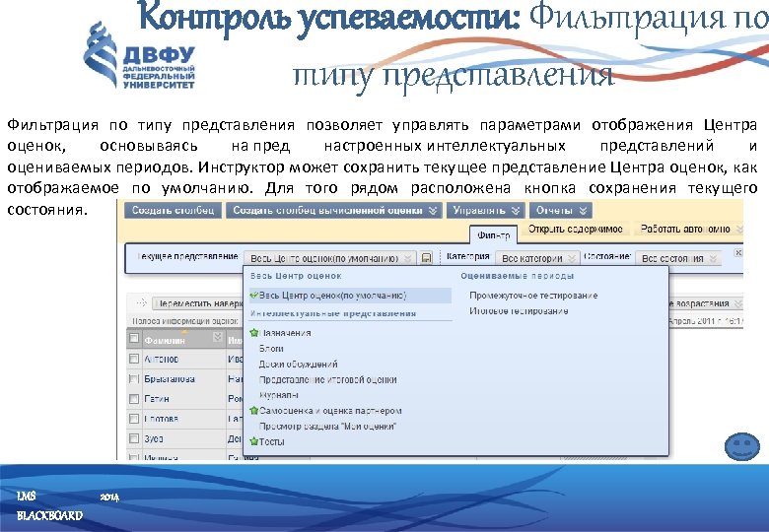Image resolution: width=769 pixels, height=532 pixels.
Task: Choose Самооценка и оценка партнером view
Action: pos(330,411)
